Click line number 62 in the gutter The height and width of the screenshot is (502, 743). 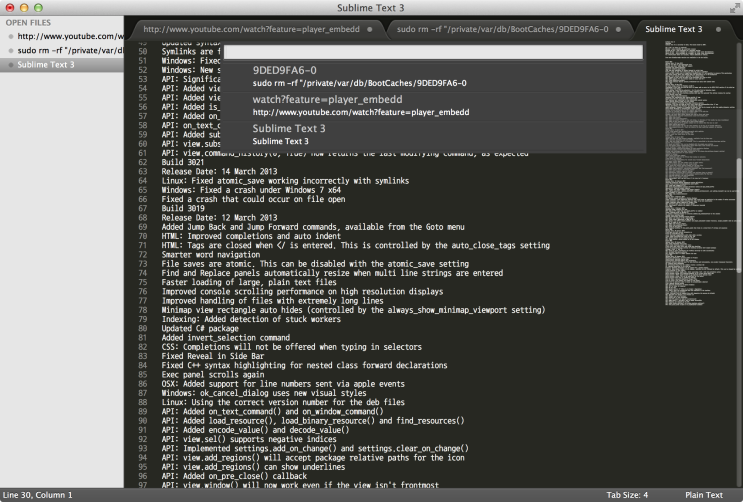(143, 162)
